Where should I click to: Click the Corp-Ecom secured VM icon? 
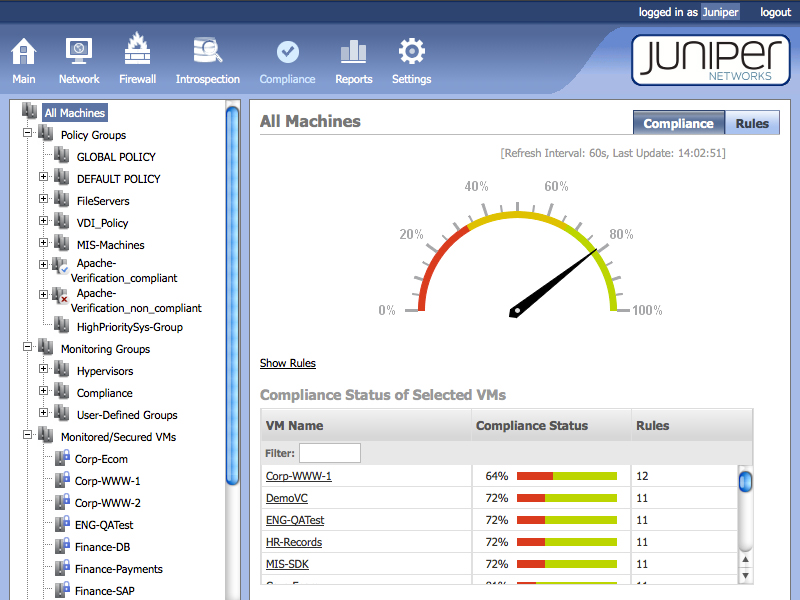coord(62,458)
